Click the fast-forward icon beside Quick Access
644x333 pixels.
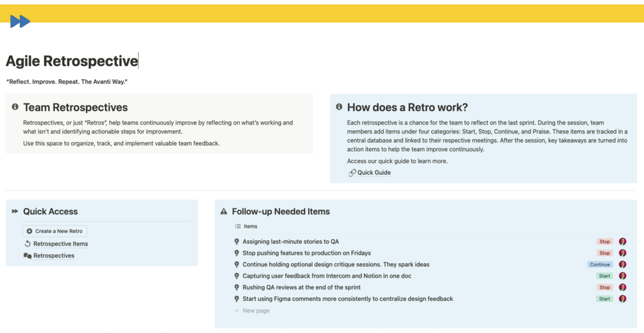click(15, 211)
